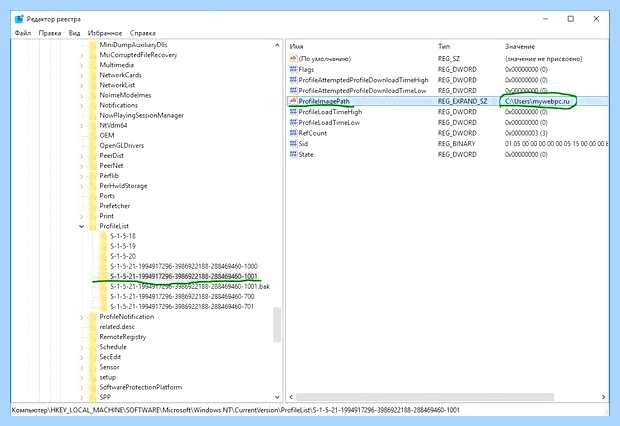Click the string icon of ProfileImagePath value

click(x=293, y=101)
